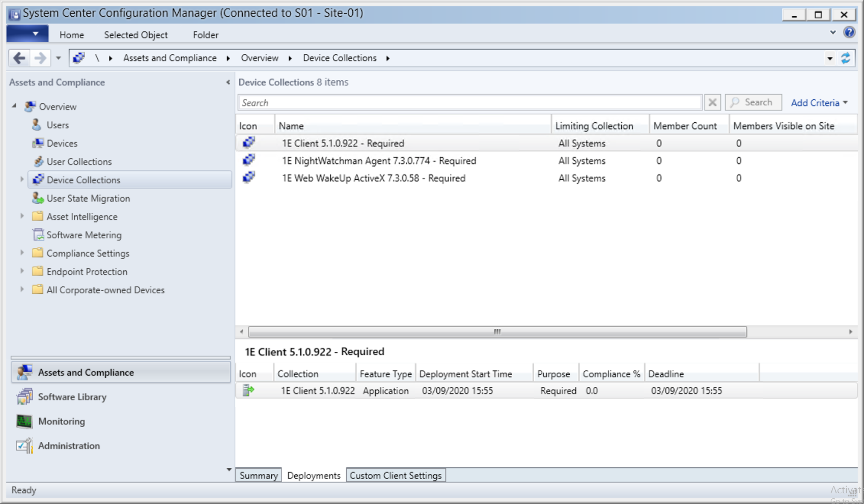The width and height of the screenshot is (864, 504).
Task: Open the Folder ribbon tab
Action: [x=205, y=35]
